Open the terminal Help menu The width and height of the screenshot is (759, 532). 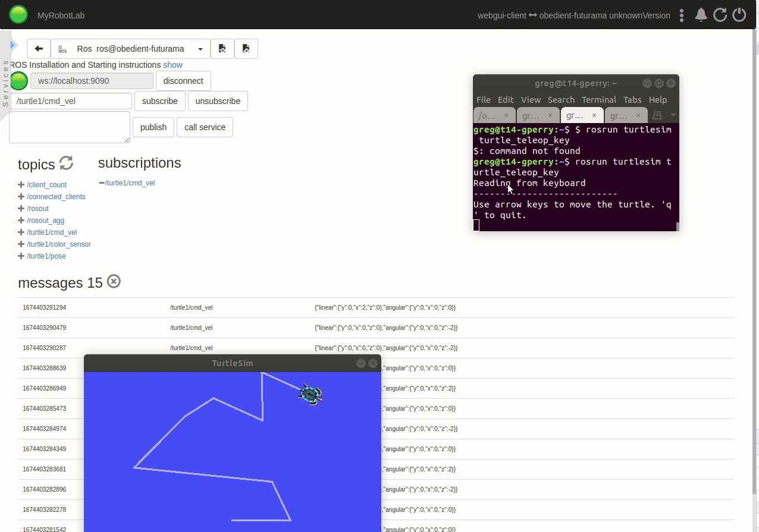658,100
